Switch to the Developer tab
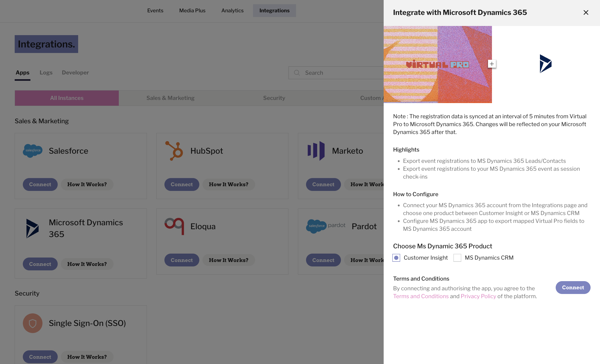The height and width of the screenshot is (364, 600). 75,73
